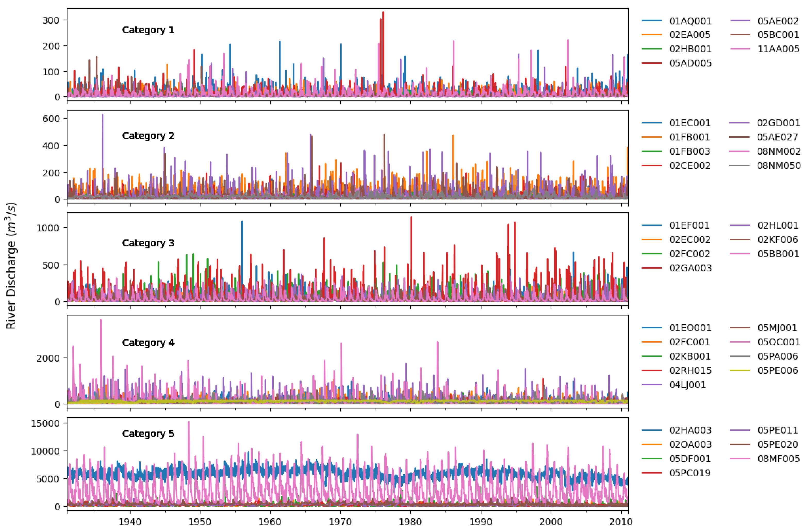Click the tallest red peak in Category 1

383,14
